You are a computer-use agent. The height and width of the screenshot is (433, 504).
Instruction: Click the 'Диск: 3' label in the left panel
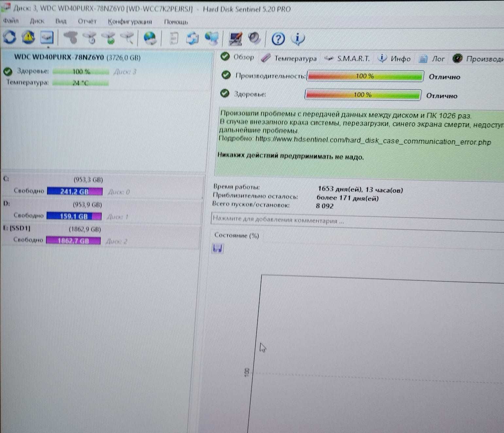tap(125, 72)
